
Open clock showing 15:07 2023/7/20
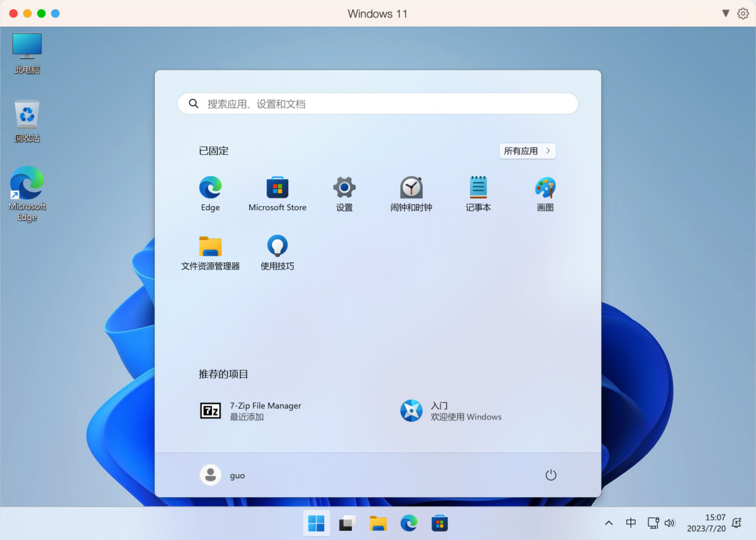707,523
